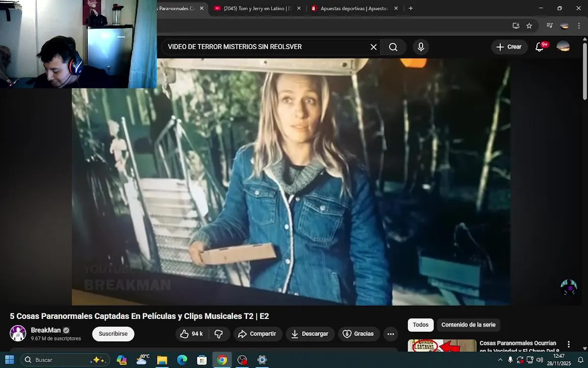
Task: Click the YouTube search magnifier button
Action: (x=393, y=47)
